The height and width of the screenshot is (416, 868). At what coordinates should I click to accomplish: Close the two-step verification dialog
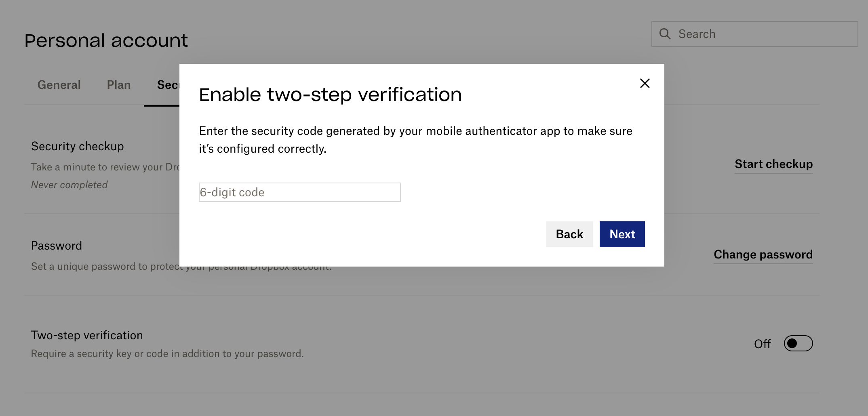(645, 83)
